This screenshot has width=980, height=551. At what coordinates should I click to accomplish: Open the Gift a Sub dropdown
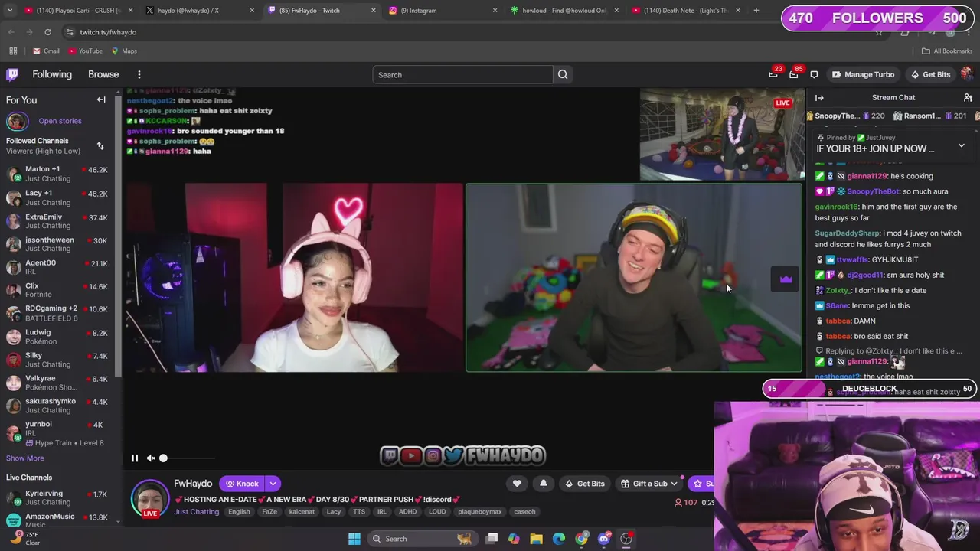click(648, 484)
